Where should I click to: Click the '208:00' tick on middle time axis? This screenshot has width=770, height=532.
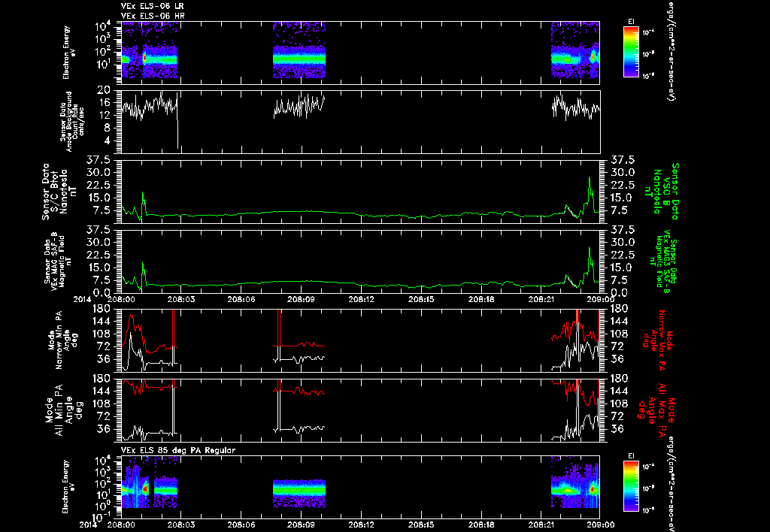pos(121,299)
